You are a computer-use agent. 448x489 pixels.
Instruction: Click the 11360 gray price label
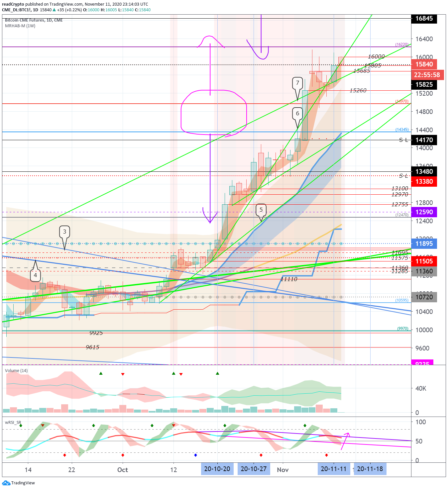click(x=424, y=271)
